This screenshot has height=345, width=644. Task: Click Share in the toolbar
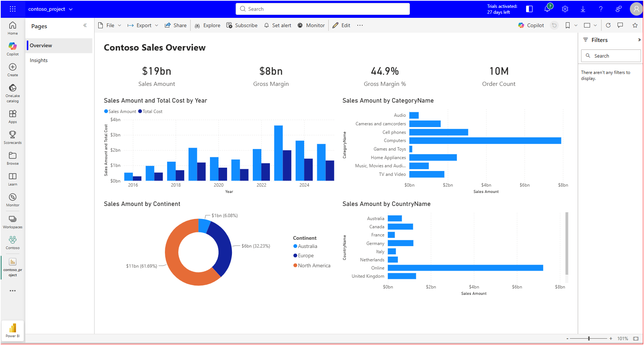pyautogui.click(x=176, y=25)
